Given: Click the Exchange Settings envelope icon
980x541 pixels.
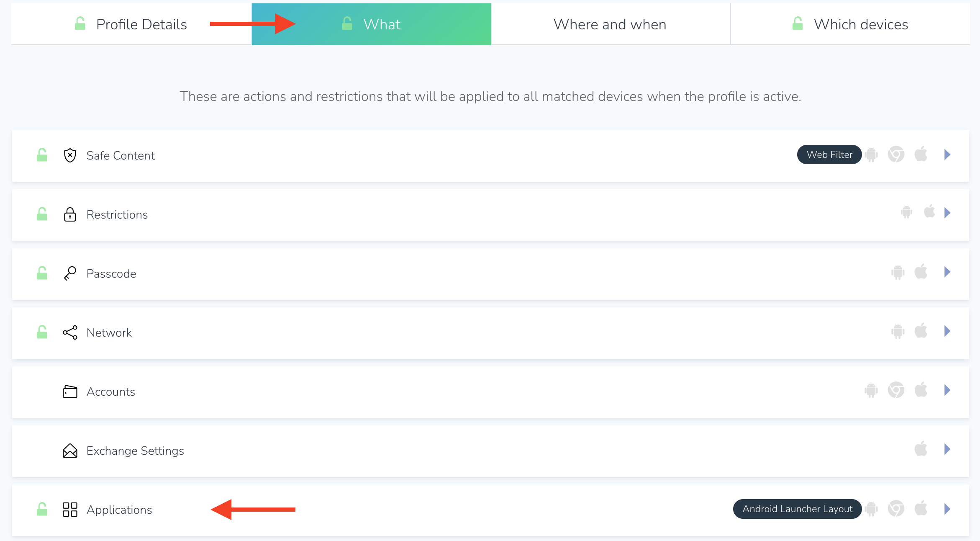Looking at the screenshot, I should (x=70, y=451).
